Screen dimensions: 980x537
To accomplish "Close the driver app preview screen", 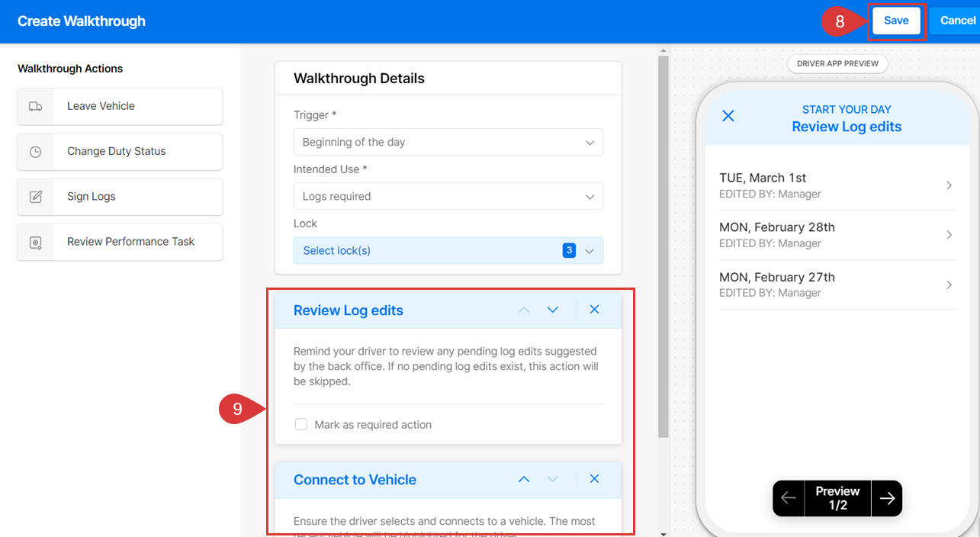I will click(728, 116).
